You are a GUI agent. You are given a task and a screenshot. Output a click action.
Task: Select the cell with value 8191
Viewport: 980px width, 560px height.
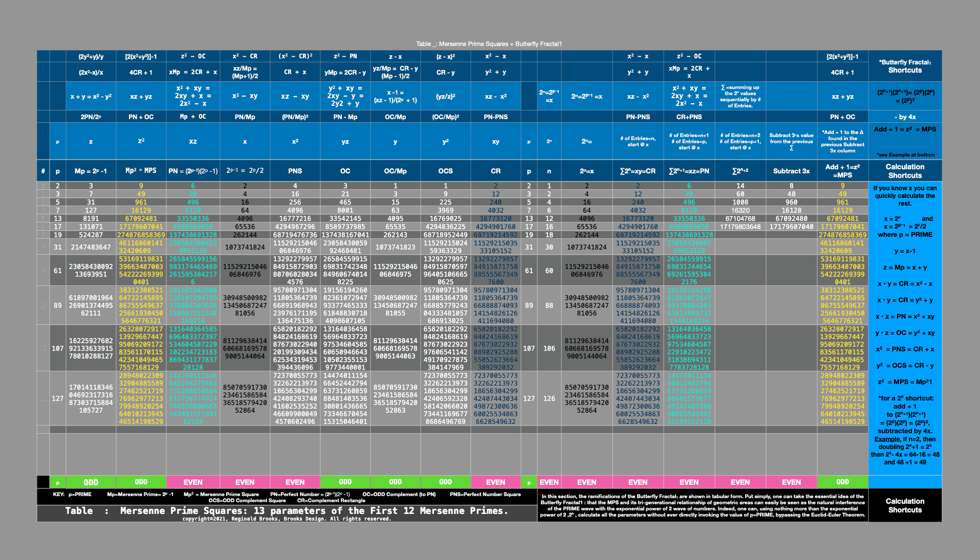tap(91, 218)
